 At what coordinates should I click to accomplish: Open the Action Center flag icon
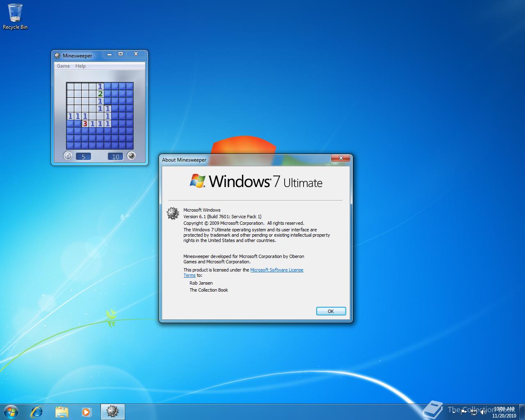pos(464,412)
